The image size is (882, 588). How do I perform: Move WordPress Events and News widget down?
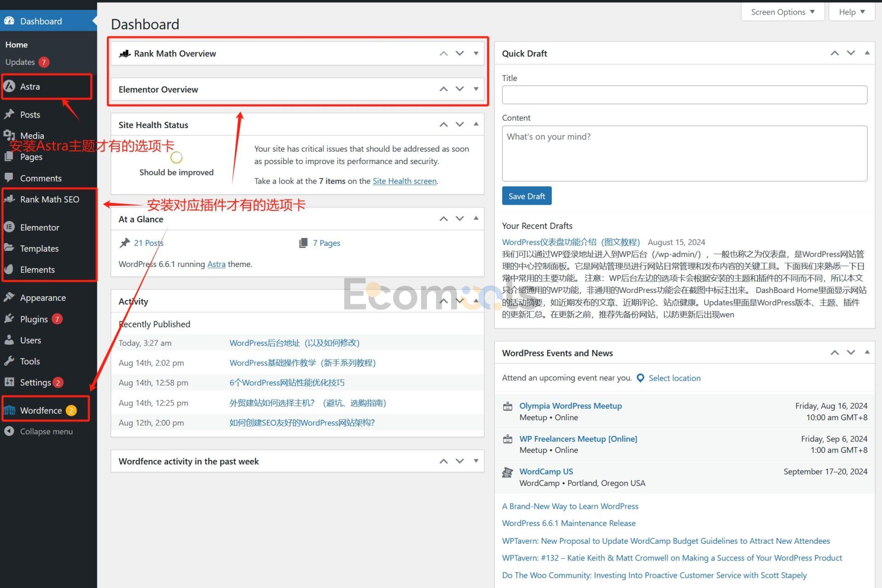[x=851, y=352]
